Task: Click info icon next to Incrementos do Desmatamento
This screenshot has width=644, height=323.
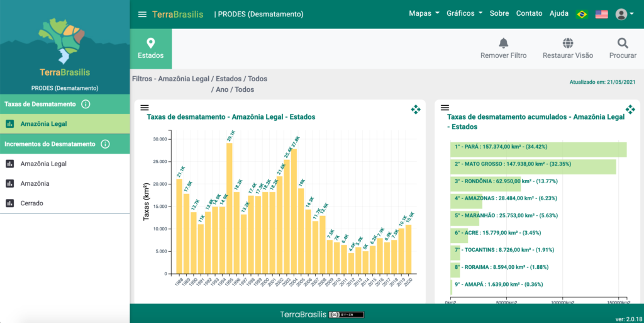Action: coord(105,144)
